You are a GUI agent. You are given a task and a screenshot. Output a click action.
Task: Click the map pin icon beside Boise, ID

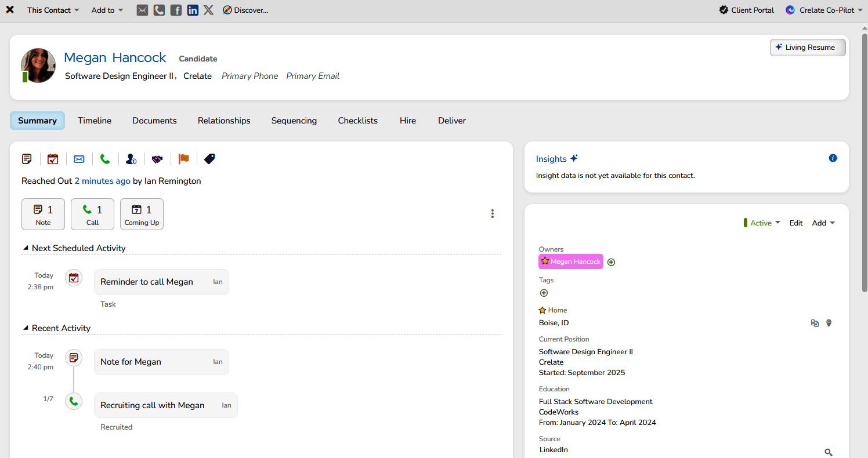[829, 323]
